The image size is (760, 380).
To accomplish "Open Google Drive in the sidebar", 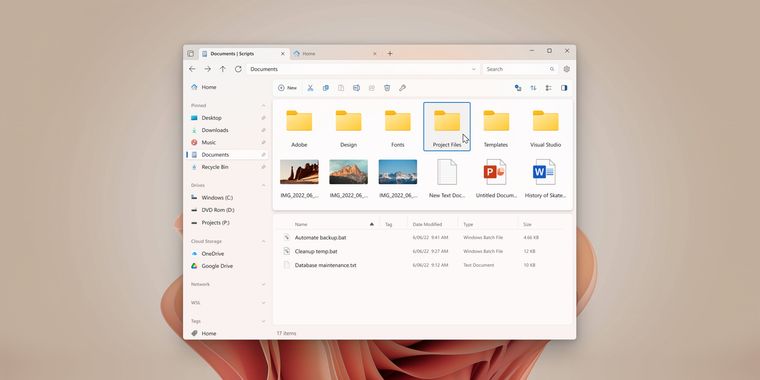I will coord(227,266).
